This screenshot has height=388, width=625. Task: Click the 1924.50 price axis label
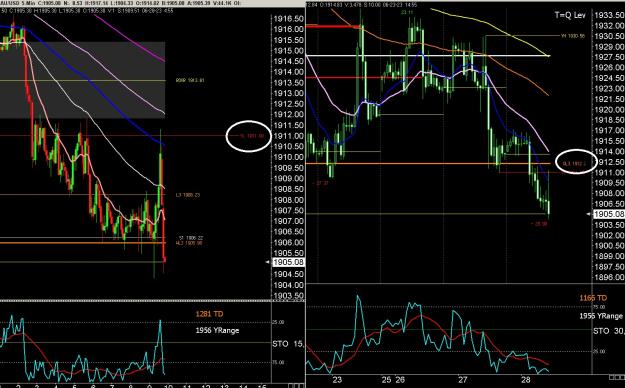coord(609,78)
